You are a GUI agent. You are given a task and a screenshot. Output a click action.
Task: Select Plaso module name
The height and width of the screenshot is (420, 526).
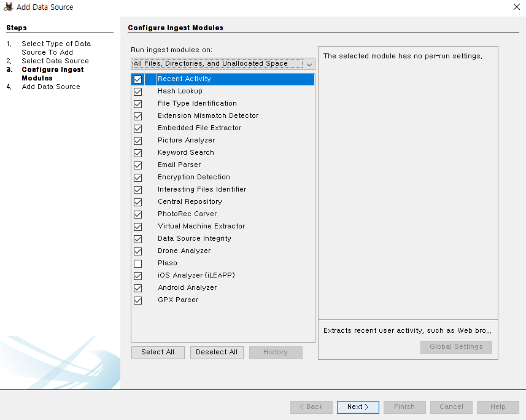coord(168,263)
